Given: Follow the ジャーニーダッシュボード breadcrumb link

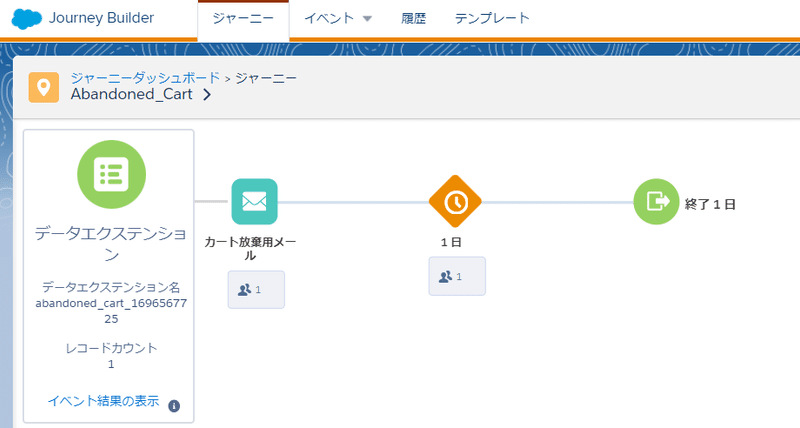Looking at the screenshot, I should pos(145,78).
